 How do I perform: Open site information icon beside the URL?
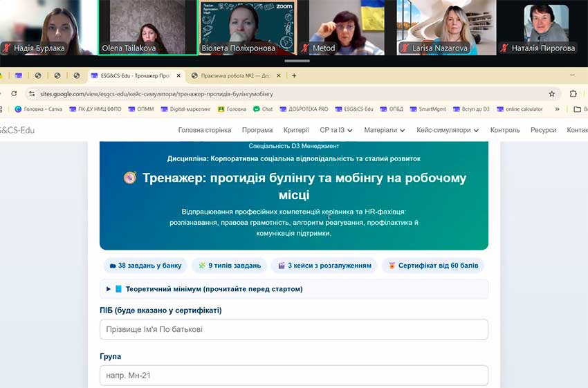tap(32, 94)
